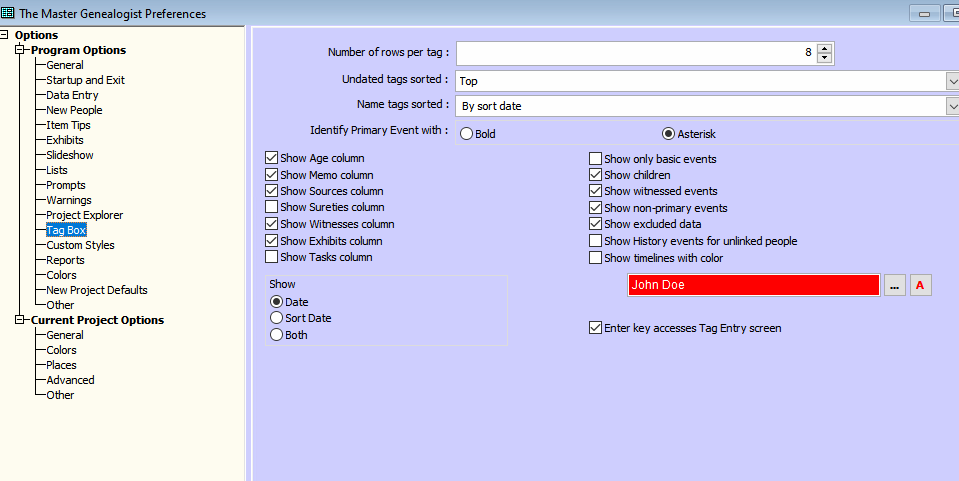Click the ellipsis browse button beside John Doe
Viewport: 959px width, 481px height.
click(895, 286)
